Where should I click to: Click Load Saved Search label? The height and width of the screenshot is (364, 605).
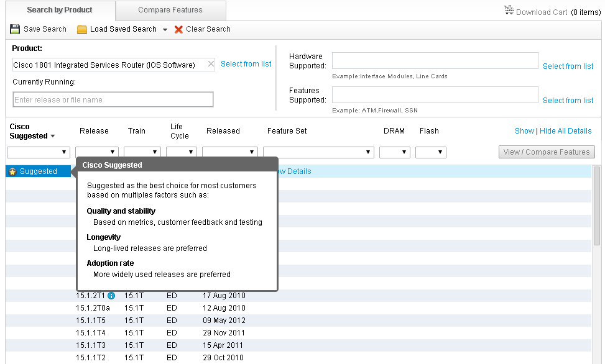(123, 29)
